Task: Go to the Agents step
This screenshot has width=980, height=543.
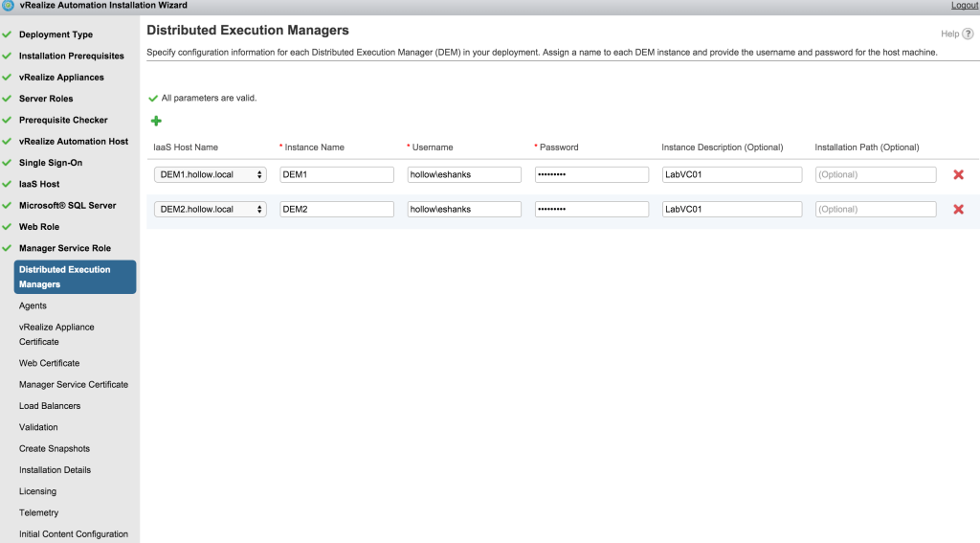Action: click(33, 306)
